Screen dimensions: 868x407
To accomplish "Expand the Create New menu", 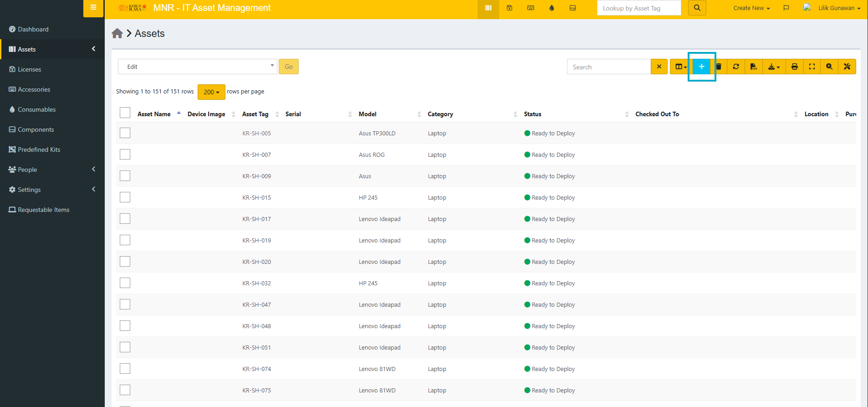I will coord(751,8).
